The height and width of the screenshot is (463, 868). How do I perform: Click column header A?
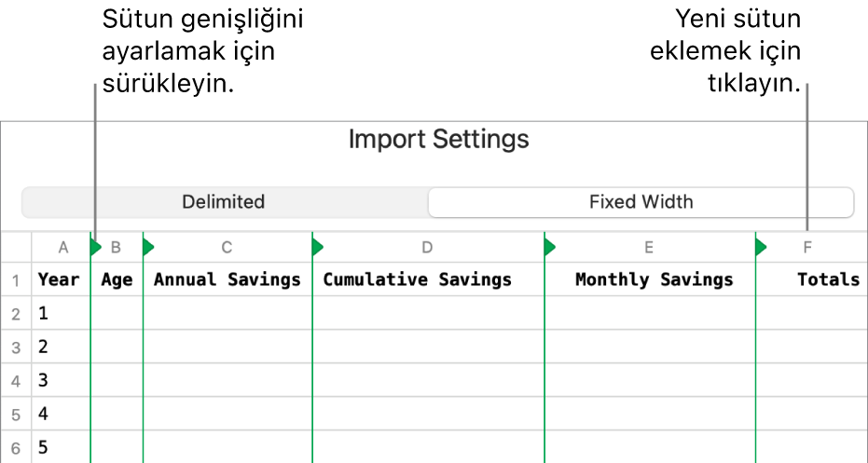click(63, 248)
